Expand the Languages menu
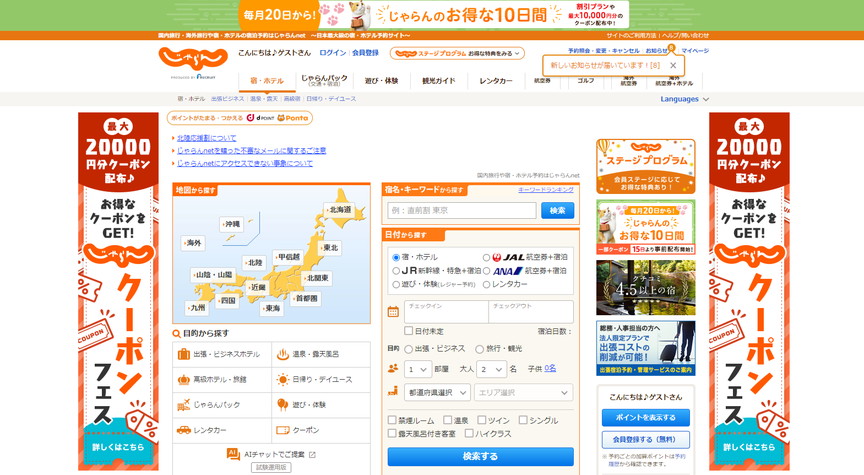The width and height of the screenshot is (864, 475). pyautogui.click(x=684, y=99)
